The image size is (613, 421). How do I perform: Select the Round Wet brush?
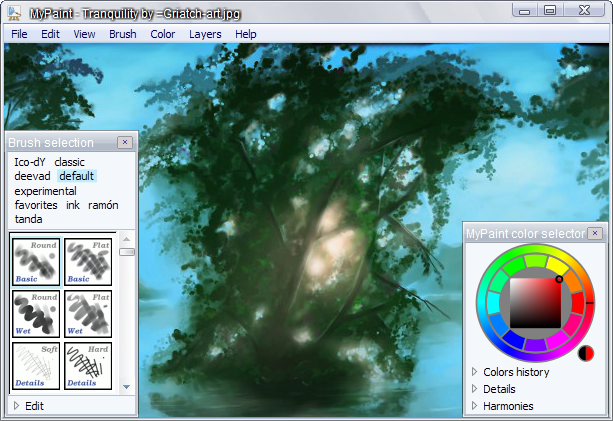click(36, 314)
